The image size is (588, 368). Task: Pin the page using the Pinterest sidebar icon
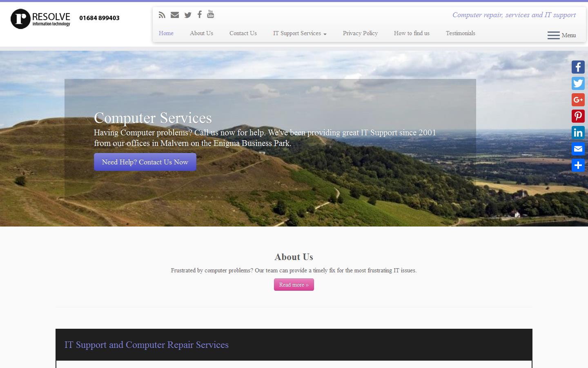click(x=578, y=116)
